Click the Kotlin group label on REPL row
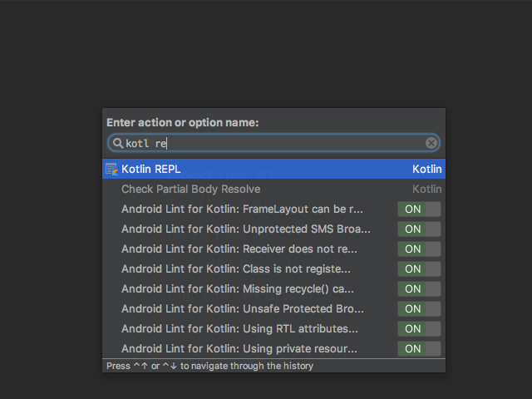 tap(427, 170)
